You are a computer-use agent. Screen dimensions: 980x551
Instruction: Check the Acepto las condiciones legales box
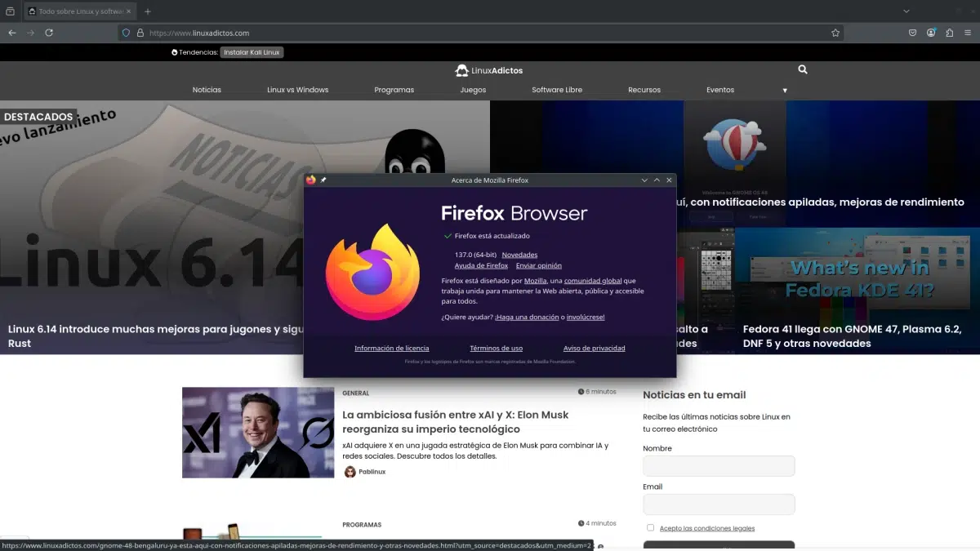(649, 528)
